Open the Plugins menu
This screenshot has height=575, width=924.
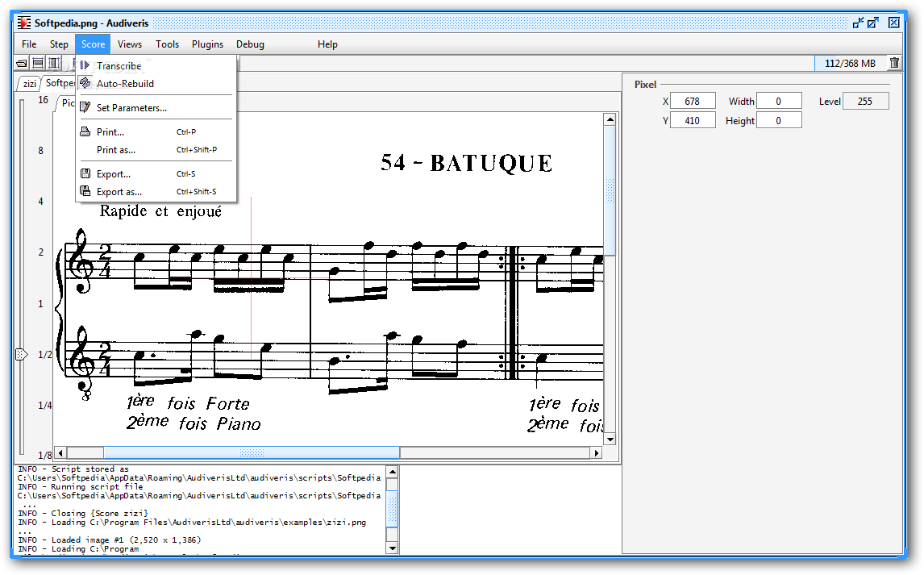click(x=207, y=44)
